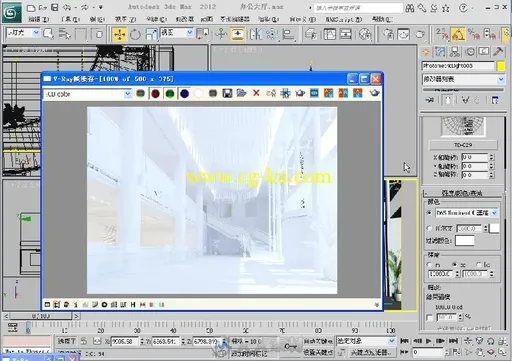This screenshot has height=361, width=512.
Task: Toggle the Angle Snap icon
Action: click(458, 34)
